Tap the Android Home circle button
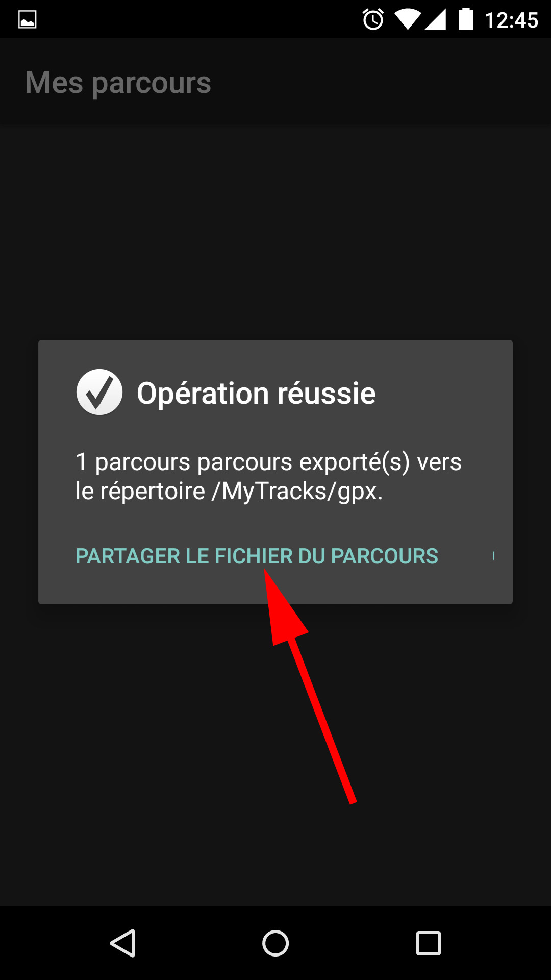551x980 pixels. (x=275, y=943)
